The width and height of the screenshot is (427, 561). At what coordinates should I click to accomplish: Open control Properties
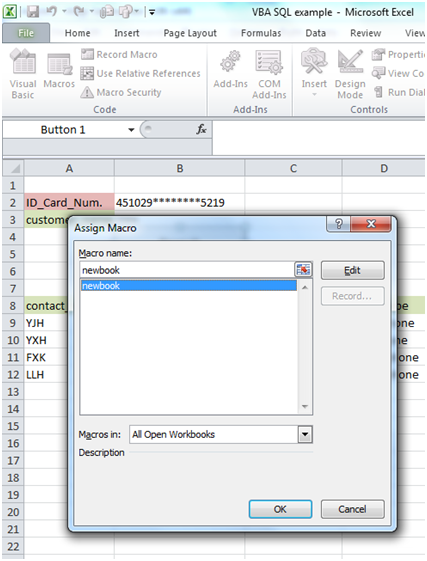coord(398,54)
